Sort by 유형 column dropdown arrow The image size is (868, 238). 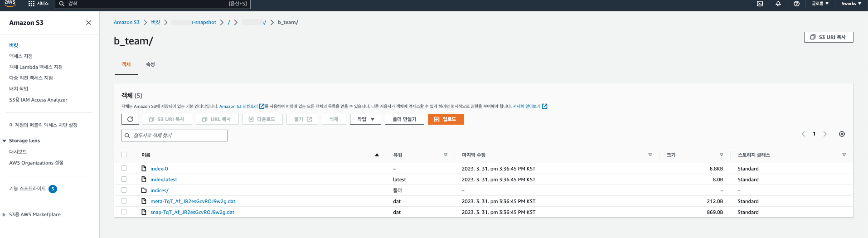click(x=446, y=155)
